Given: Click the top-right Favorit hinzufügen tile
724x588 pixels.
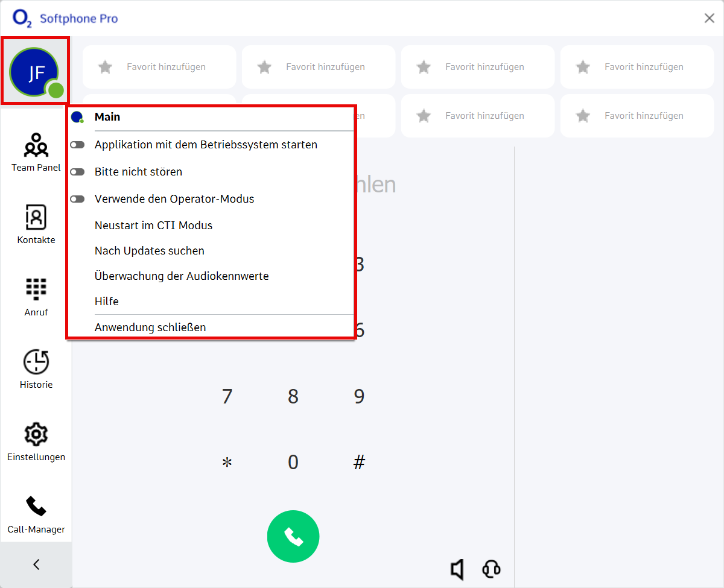Looking at the screenshot, I should click(637, 67).
